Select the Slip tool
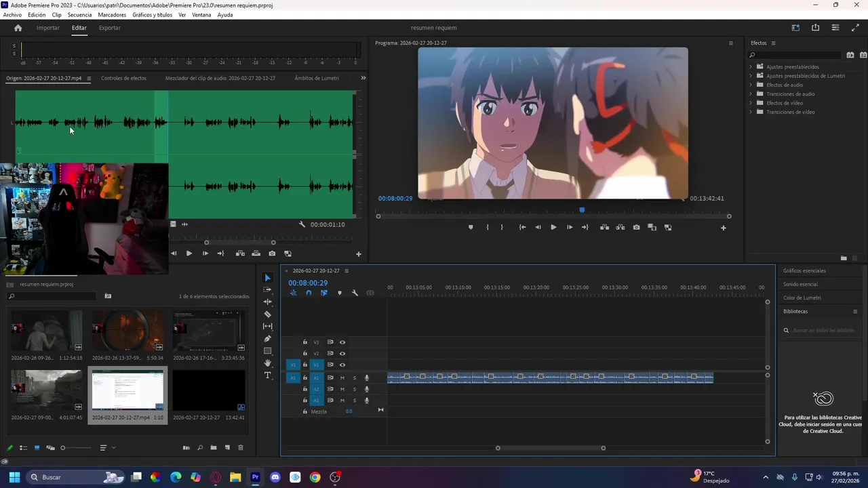This screenshot has width=868, height=488. pyautogui.click(x=267, y=326)
